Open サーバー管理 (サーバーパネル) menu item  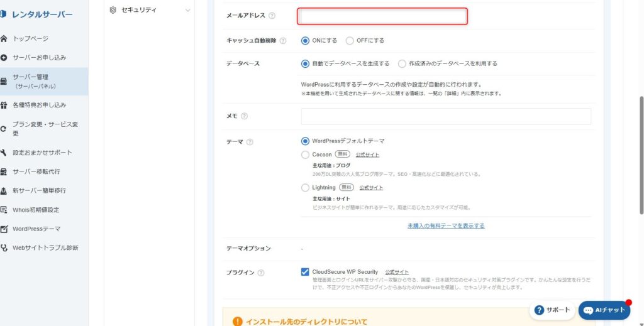[x=38, y=81]
